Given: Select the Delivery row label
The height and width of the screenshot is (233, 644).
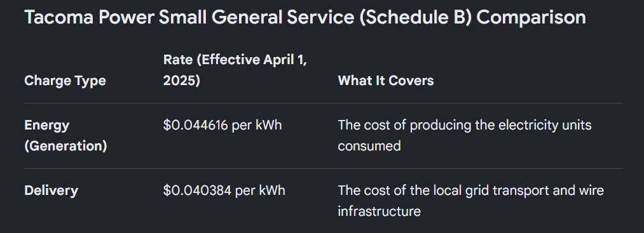Looking at the screenshot, I should coord(51,190).
